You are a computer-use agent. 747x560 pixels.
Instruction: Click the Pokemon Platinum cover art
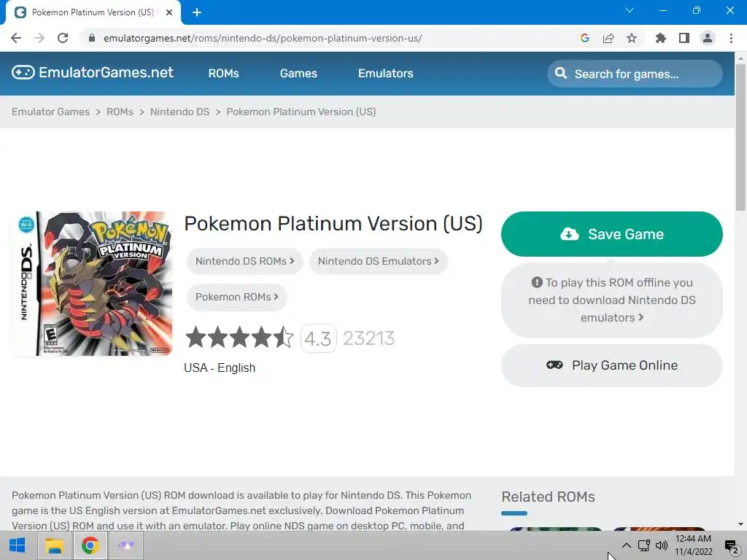pos(91,284)
